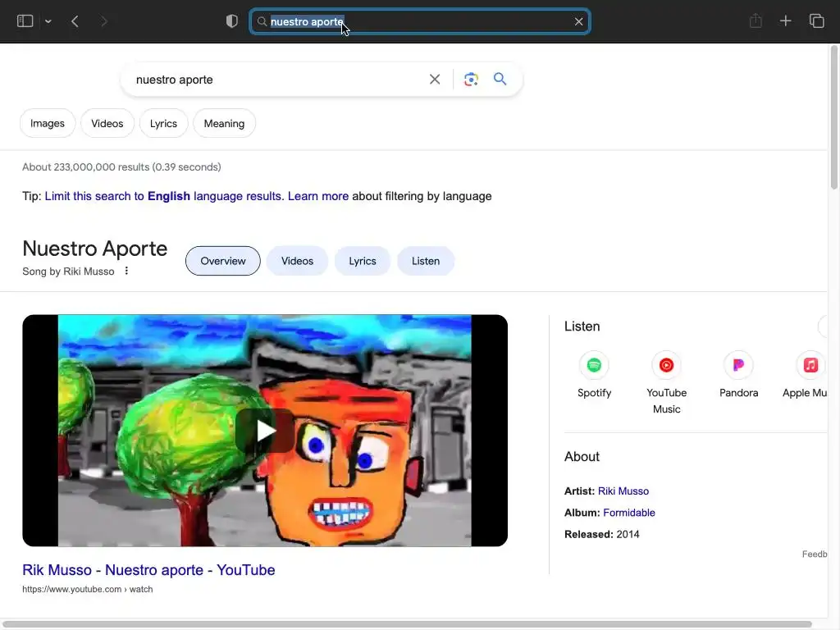The image size is (840, 630).
Task: Show the tab overview icon
Action: click(816, 21)
